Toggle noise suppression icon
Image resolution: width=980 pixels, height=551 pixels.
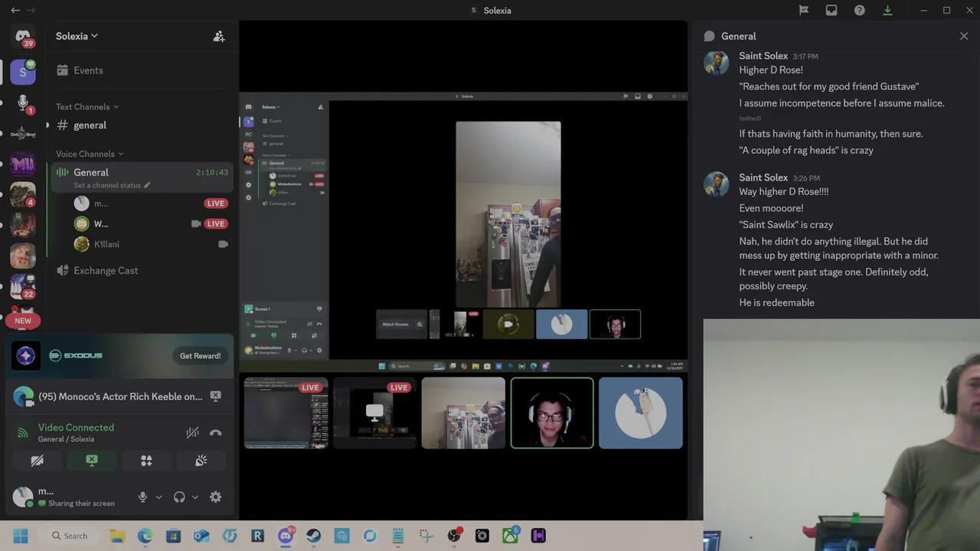192,433
